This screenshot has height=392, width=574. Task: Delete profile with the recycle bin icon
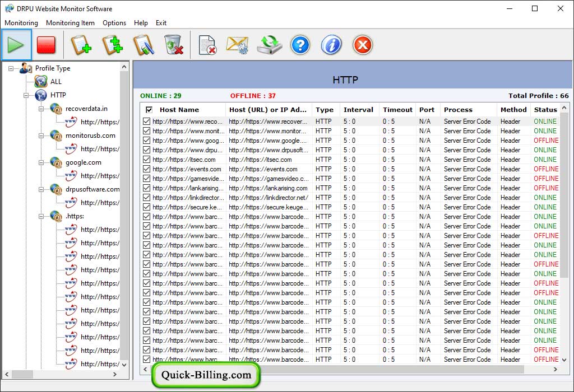[174, 45]
